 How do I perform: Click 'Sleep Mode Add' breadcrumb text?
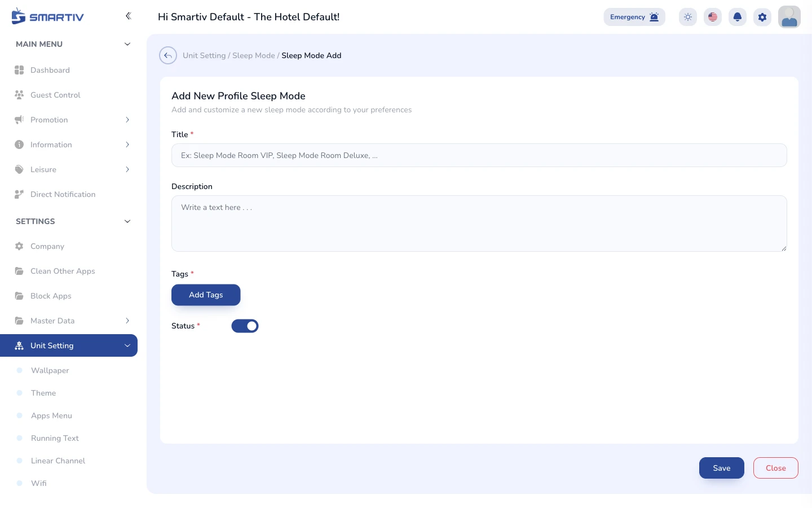[x=311, y=55]
